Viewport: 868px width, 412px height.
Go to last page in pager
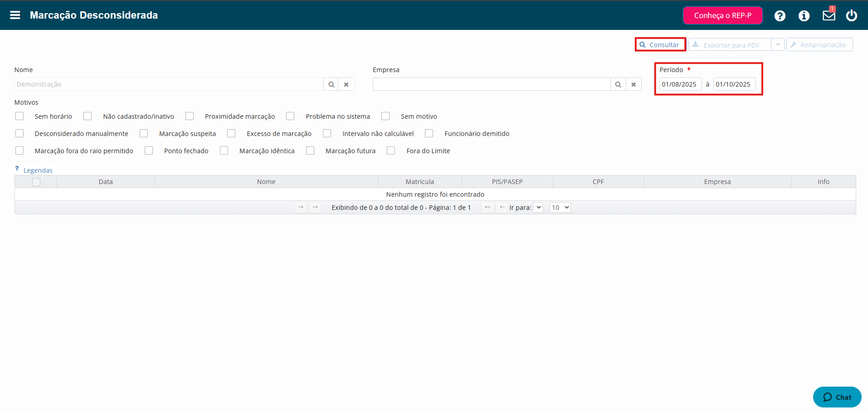click(x=502, y=207)
